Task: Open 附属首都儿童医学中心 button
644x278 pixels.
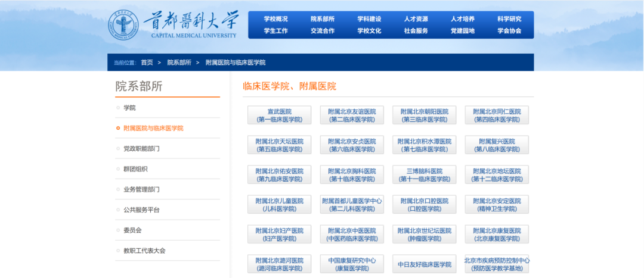Action: pos(352,205)
